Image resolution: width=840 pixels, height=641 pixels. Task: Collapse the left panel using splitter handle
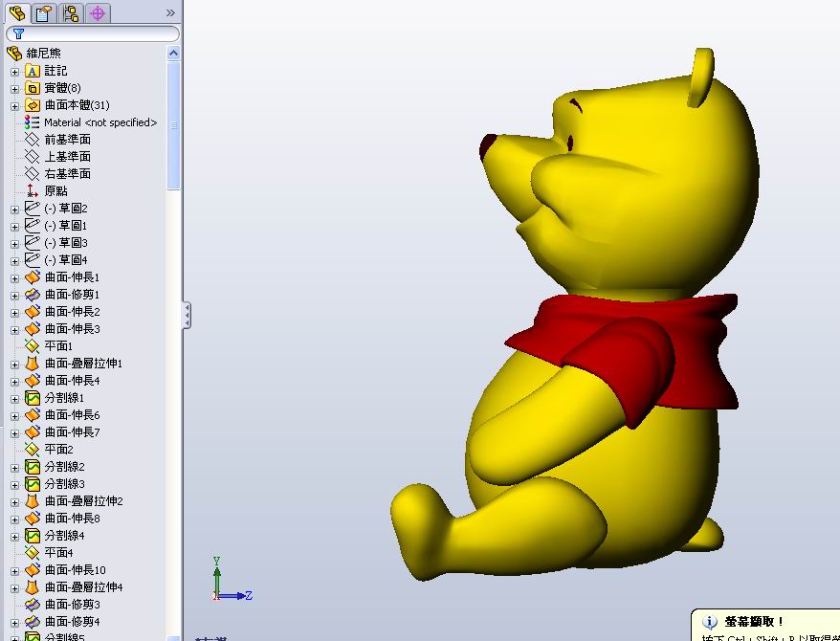click(x=187, y=316)
